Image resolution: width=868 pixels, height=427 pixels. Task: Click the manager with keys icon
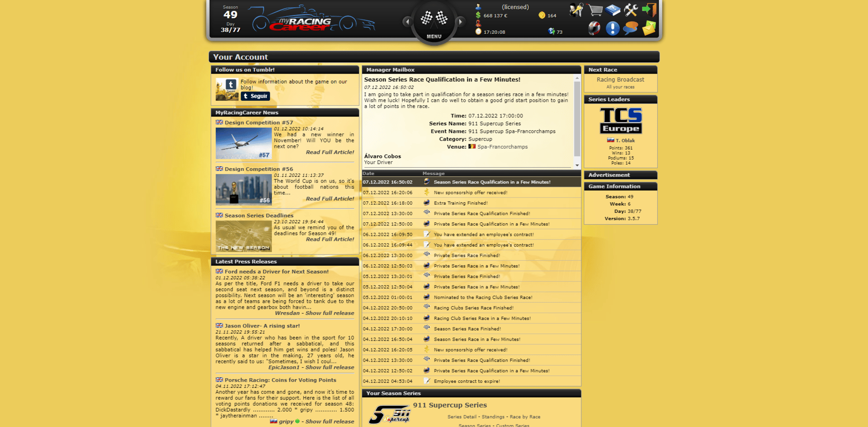576,9
